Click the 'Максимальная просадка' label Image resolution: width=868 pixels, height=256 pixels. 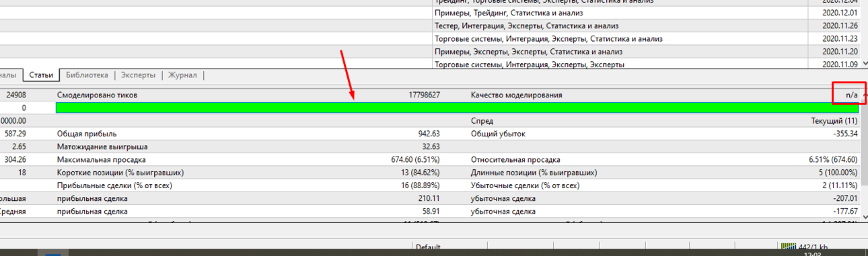pos(101,160)
